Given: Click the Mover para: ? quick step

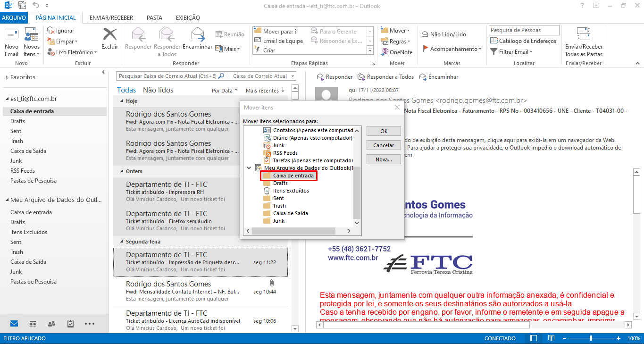Looking at the screenshot, I should click(276, 32).
